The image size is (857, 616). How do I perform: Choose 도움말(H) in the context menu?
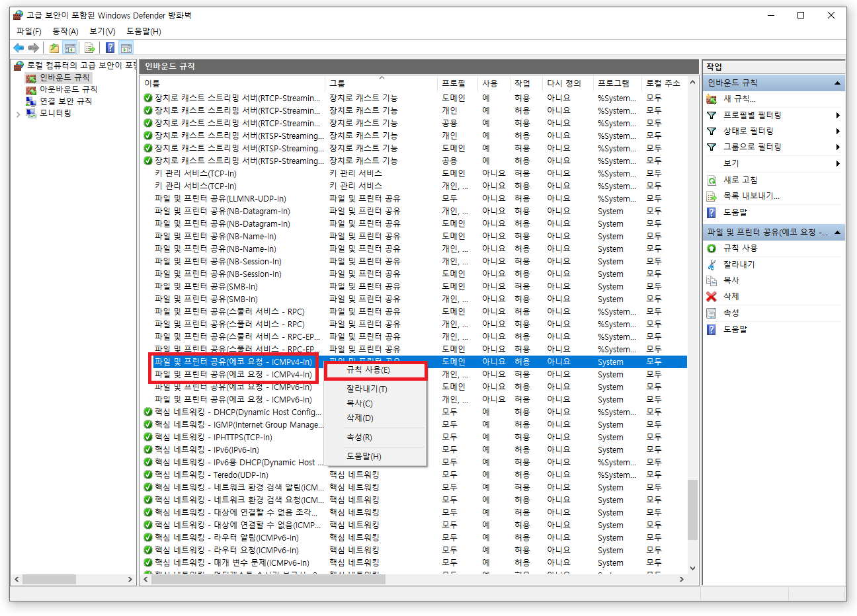pos(375,456)
